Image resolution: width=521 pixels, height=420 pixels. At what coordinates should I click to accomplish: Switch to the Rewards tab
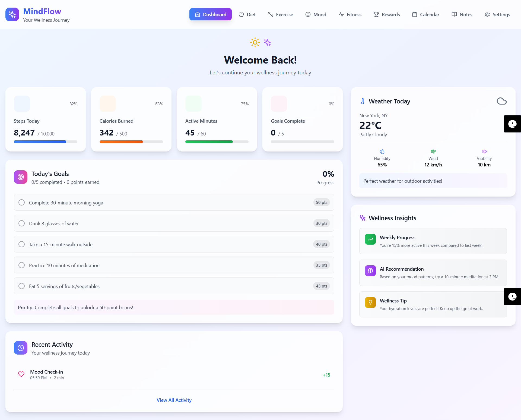click(387, 15)
